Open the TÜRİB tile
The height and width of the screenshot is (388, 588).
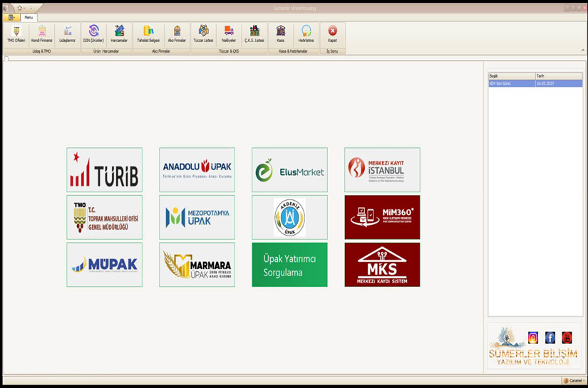pyautogui.click(x=105, y=169)
